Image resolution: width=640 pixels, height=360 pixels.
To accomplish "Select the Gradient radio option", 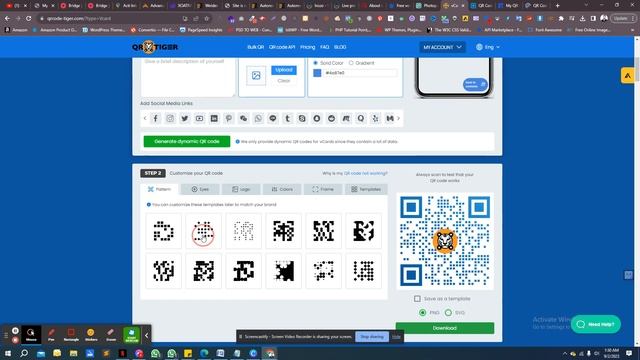I will coord(351,63).
